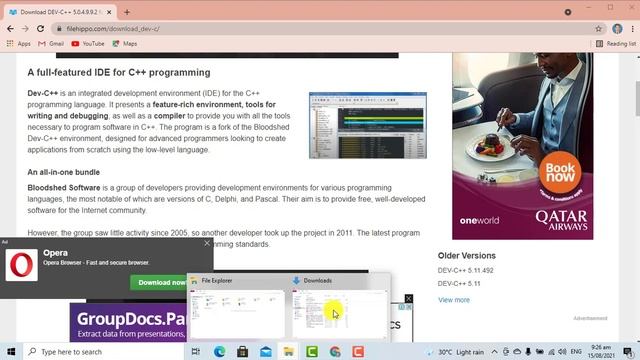Viewport: 640px width, 360px height.
Task: Open the weather widget showing Light rain
Action: pos(455,352)
